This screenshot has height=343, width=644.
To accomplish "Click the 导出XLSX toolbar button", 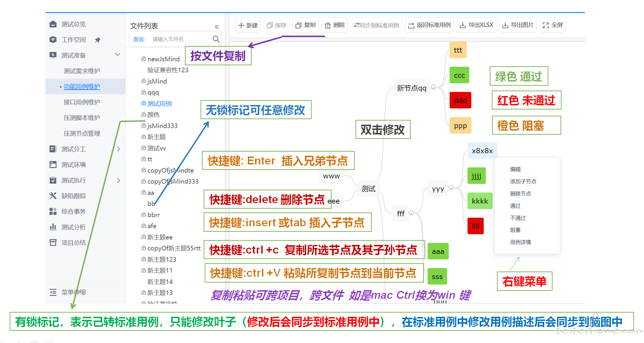I will (x=477, y=25).
